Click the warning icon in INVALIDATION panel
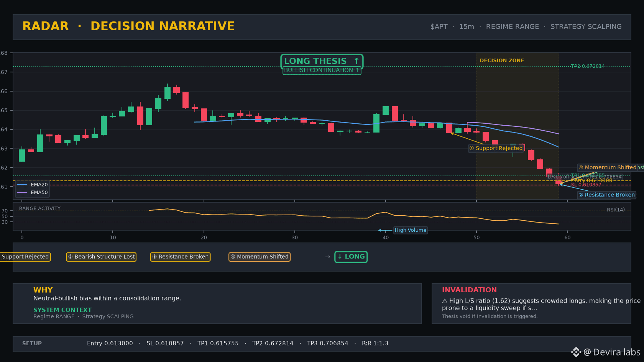The image size is (644, 362). (445, 301)
